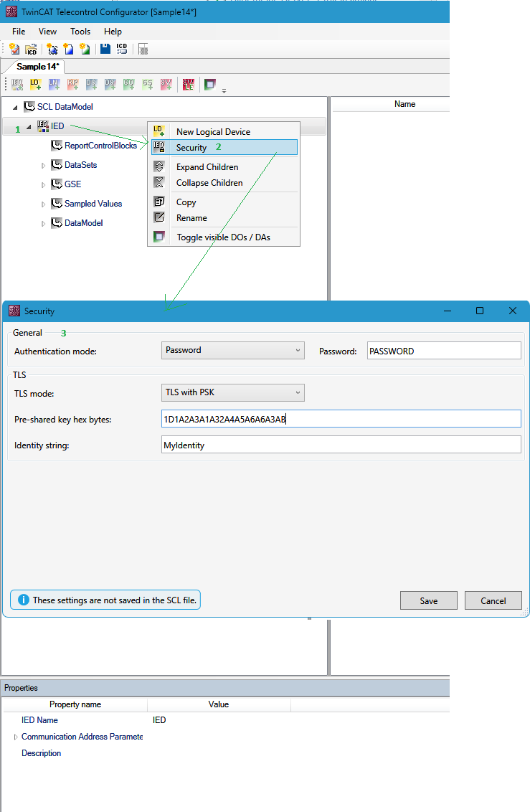Select the DataModel tree item
Screen dimensions: 530x812
click(83, 222)
